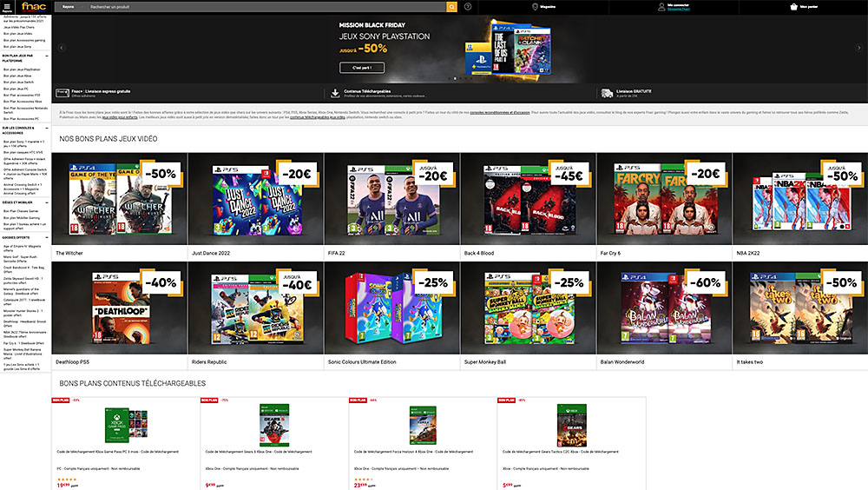Click the Contenus Téléchargeables download icon

pos(335,93)
